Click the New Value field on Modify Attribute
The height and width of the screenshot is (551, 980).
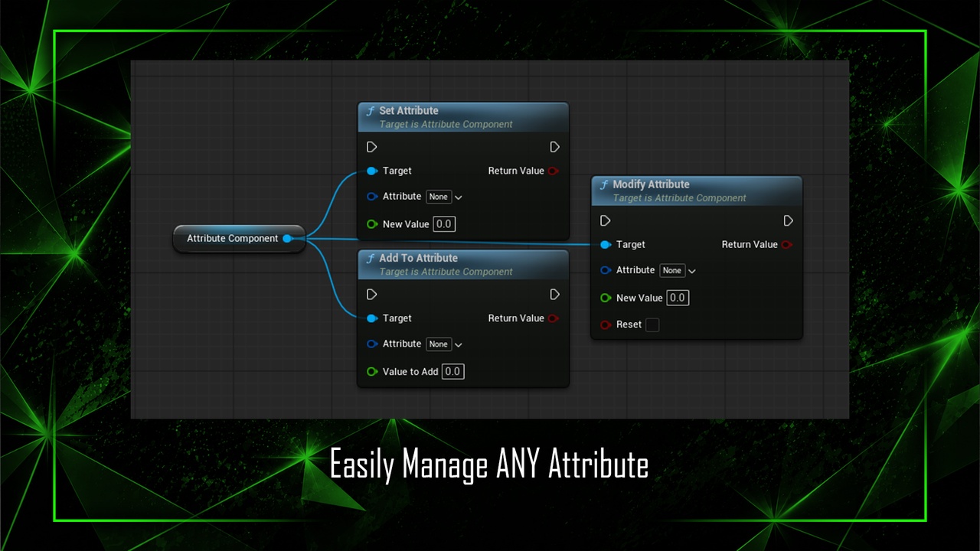(x=678, y=298)
